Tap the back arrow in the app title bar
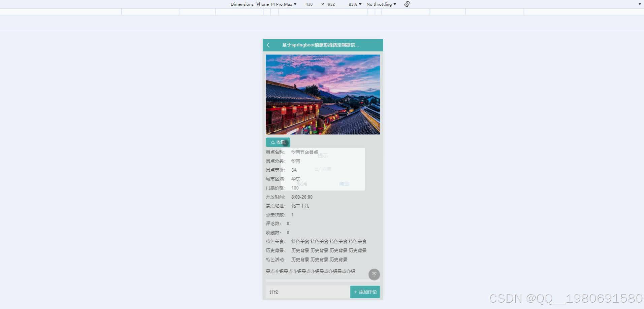 coord(268,45)
